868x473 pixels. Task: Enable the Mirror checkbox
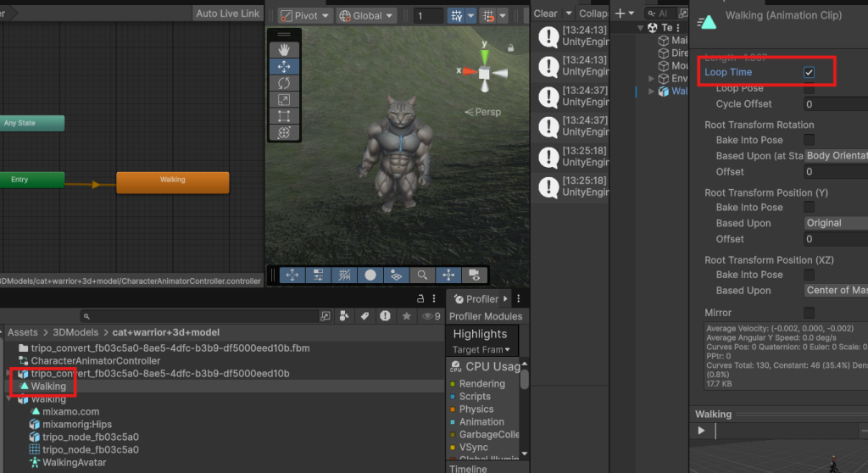809,314
